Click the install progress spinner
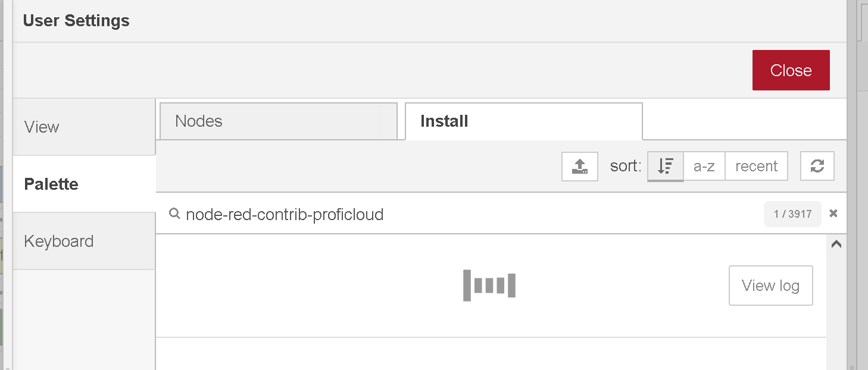Viewport: 868px width, 370px height. point(489,286)
